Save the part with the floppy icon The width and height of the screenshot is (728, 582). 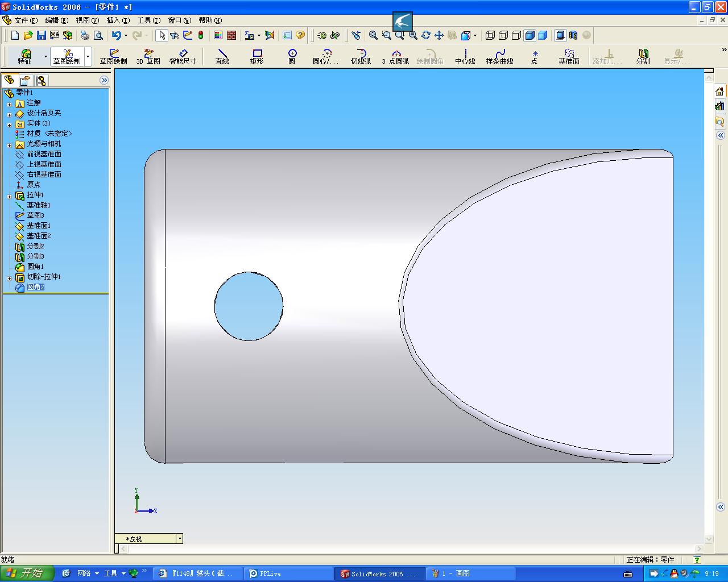click(x=42, y=35)
